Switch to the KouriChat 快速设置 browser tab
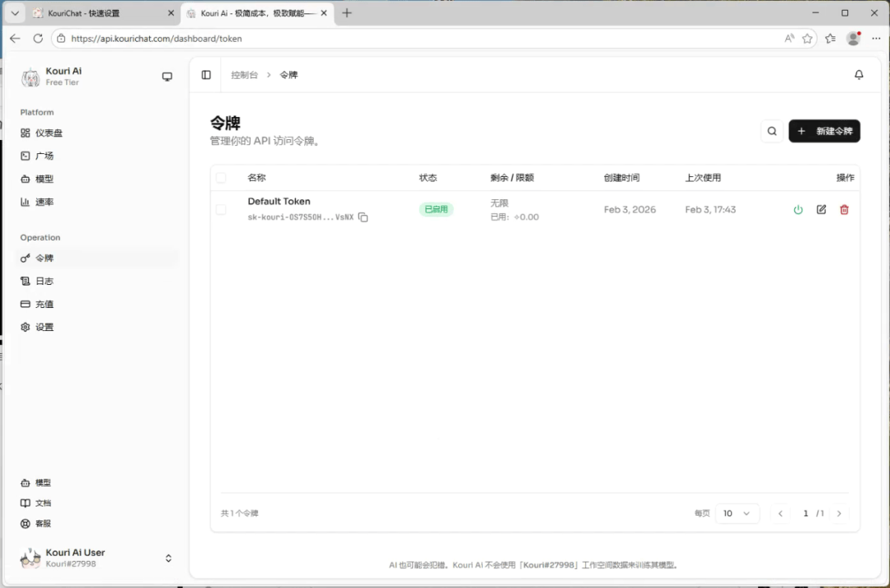 (99, 13)
